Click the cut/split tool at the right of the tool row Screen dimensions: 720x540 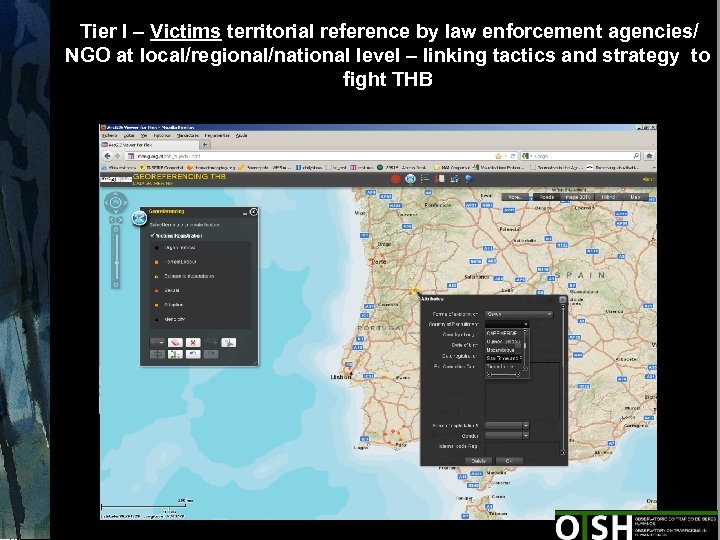click(229, 343)
